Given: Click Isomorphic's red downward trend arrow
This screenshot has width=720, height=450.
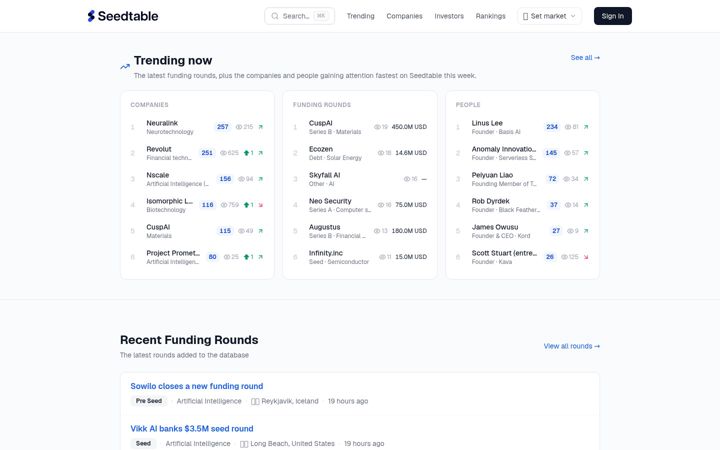Looking at the screenshot, I should pyautogui.click(x=260, y=205).
